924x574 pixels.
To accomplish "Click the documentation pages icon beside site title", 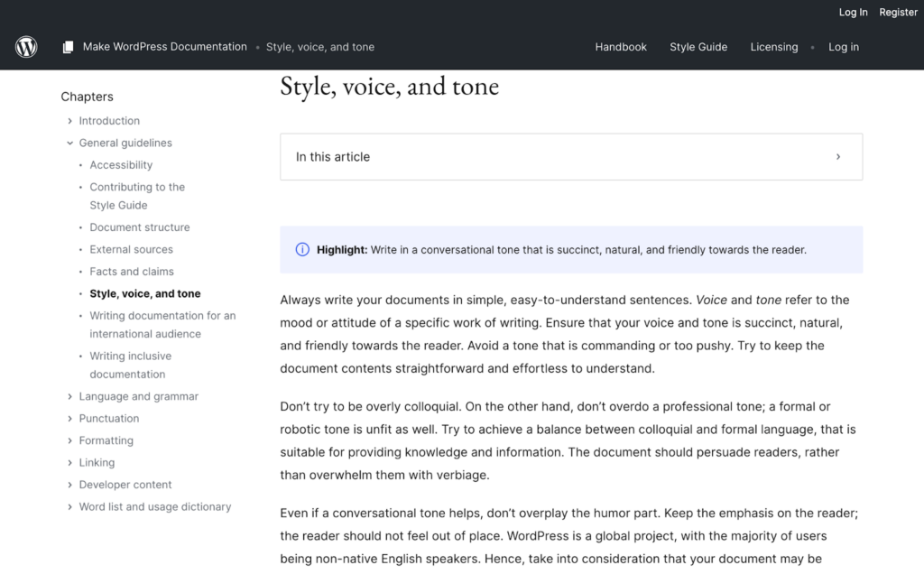I will click(68, 46).
